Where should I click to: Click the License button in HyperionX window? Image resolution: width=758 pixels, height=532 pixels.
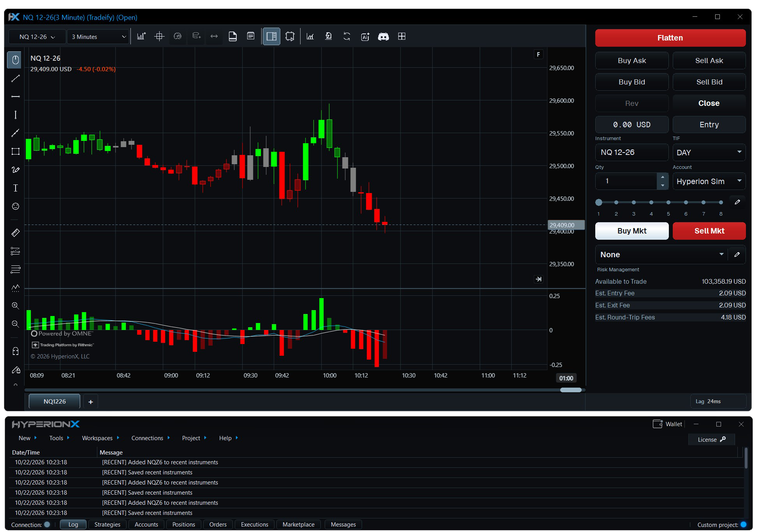click(x=711, y=439)
